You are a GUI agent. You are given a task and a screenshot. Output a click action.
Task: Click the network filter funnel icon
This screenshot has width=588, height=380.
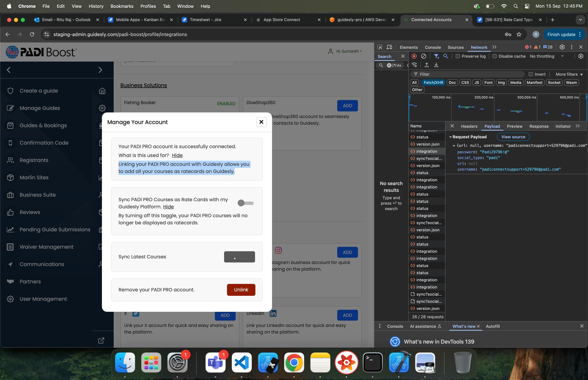pyautogui.click(x=436, y=56)
